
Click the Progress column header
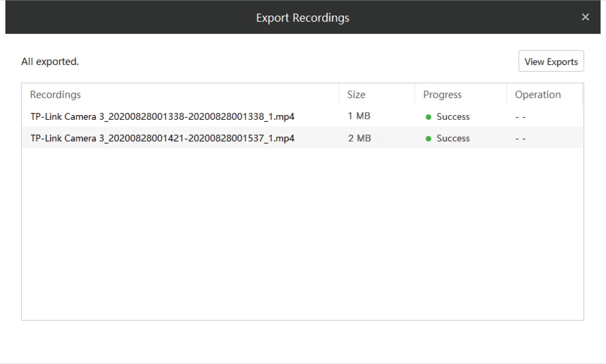pos(442,95)
